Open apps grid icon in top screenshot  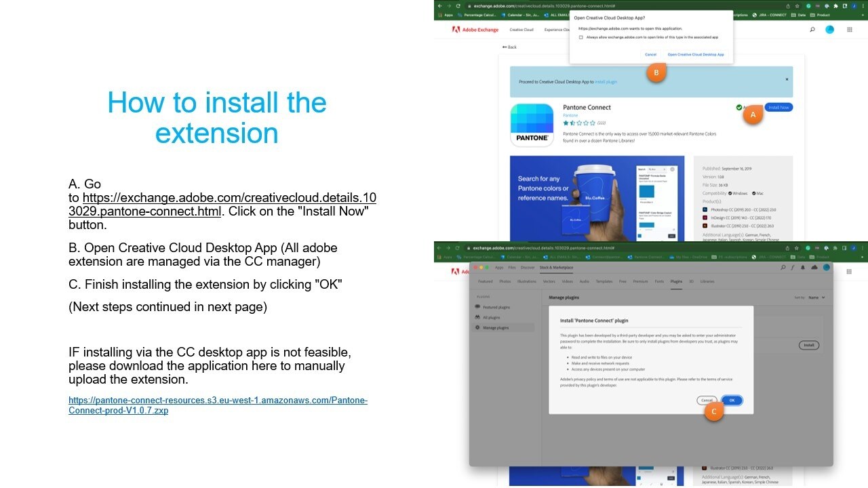coord(850,30)
